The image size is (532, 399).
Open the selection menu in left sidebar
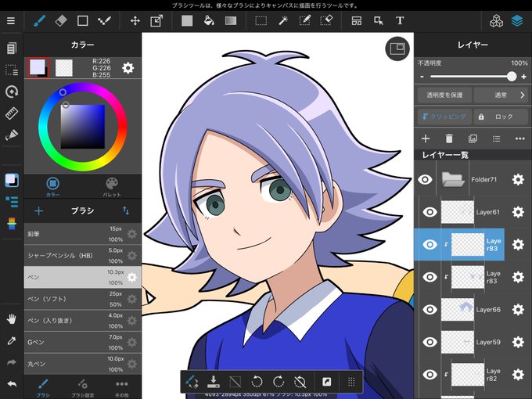point(12,70)
